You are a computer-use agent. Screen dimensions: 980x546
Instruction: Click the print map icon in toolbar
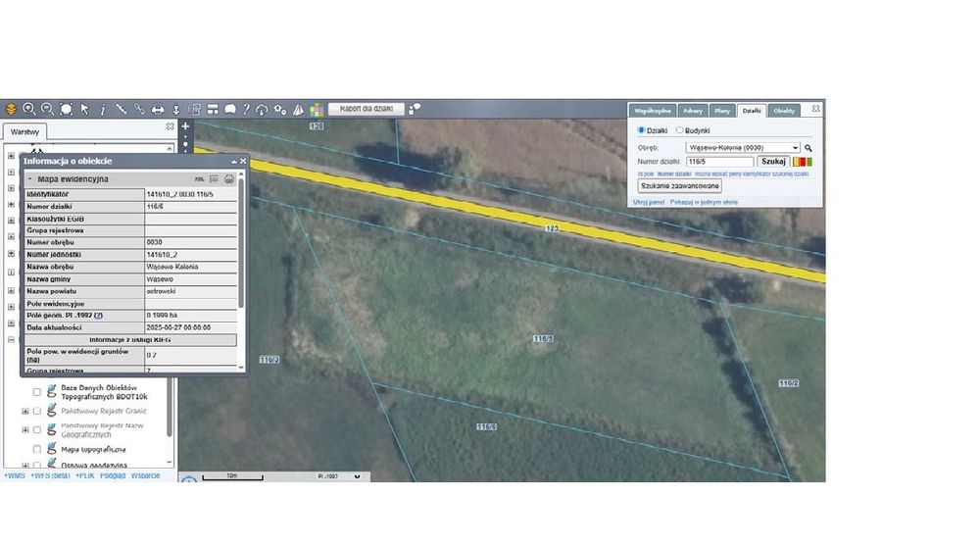(x=158, y=109)
